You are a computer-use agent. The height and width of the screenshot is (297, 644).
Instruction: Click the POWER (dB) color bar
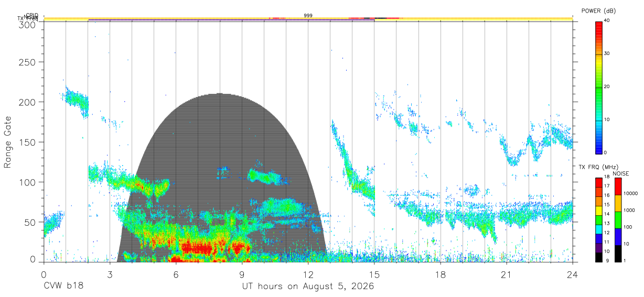point(598,87)
